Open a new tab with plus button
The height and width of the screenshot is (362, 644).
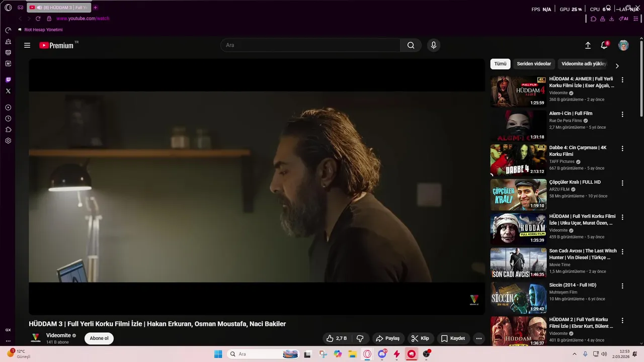(x=96, y=8)
